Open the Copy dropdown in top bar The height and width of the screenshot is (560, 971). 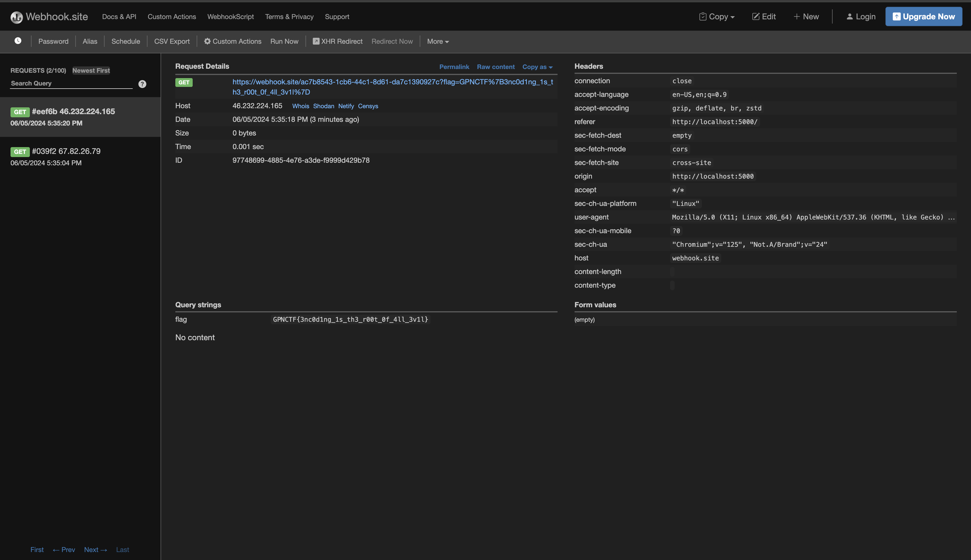tap(717, 16)
